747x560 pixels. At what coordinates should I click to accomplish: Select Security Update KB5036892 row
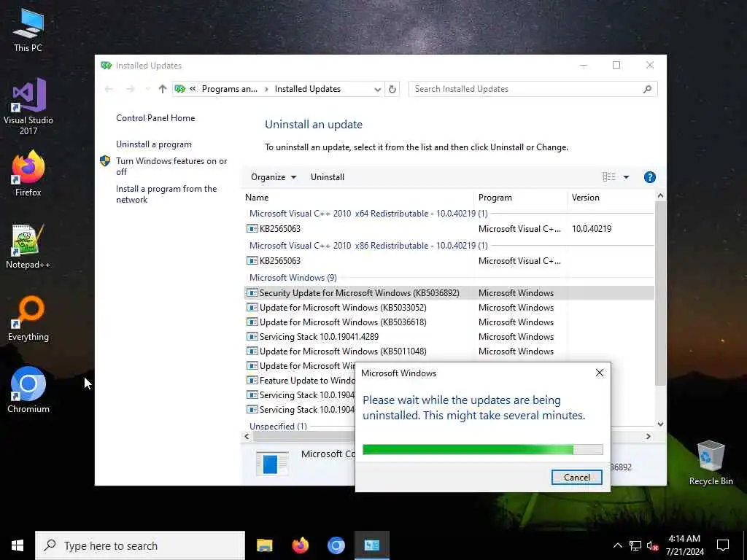(x=449, y=293)
